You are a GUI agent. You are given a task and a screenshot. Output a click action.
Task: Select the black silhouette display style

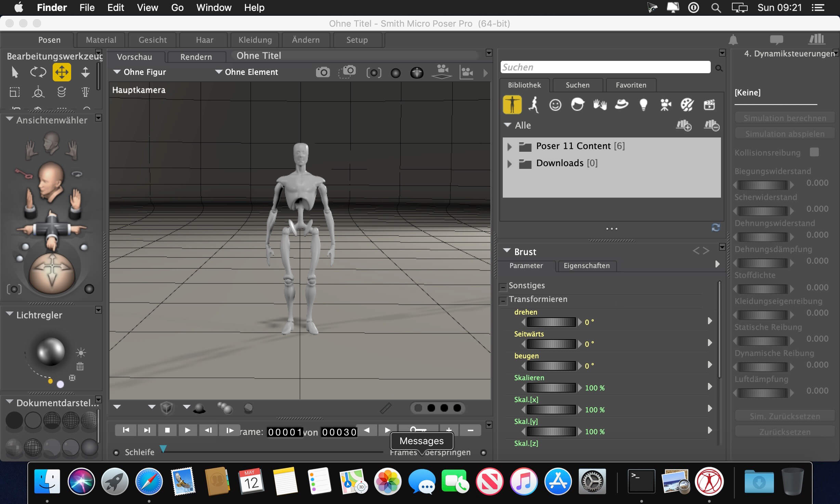point(14,420)
